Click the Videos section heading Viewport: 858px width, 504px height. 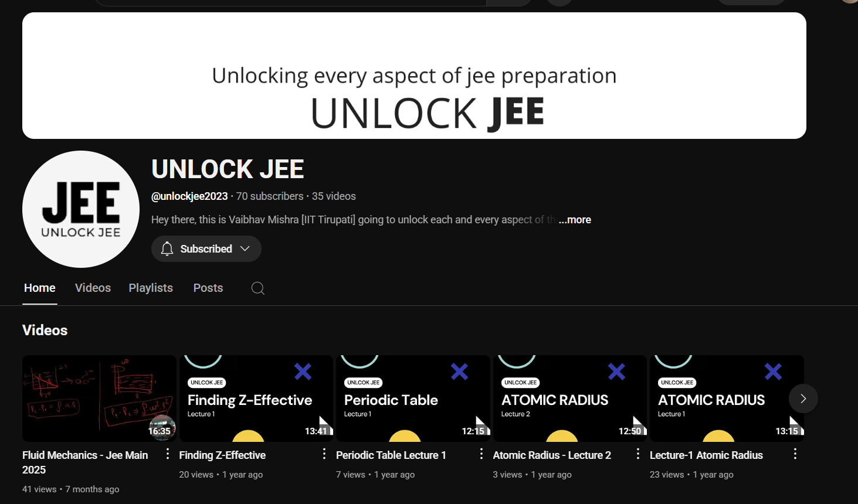(x=45, y=331)
